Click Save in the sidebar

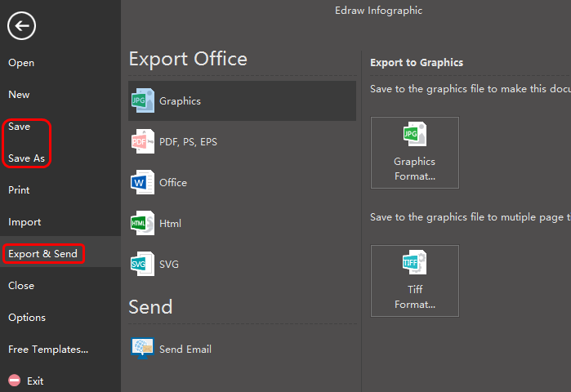[19, 127]
